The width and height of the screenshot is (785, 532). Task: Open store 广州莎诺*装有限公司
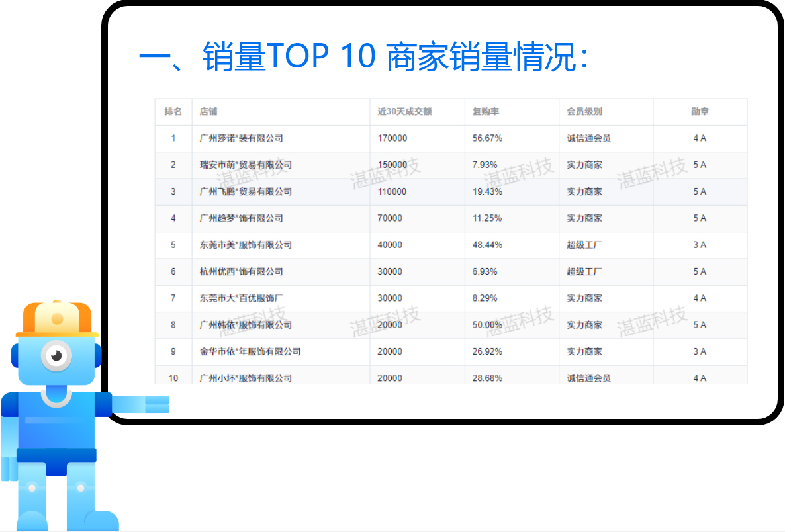[x=241, y=138]
